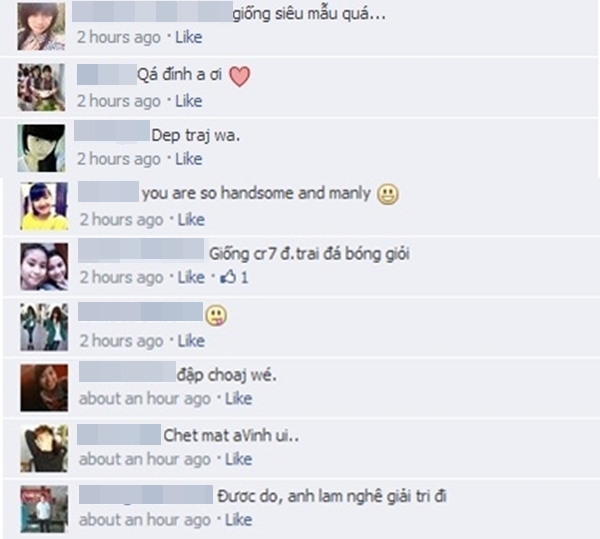This screenshot has width=600, height=539.
Task: Like the 'giống siêu mẫu quá' comment
Action: coord(189,37)
